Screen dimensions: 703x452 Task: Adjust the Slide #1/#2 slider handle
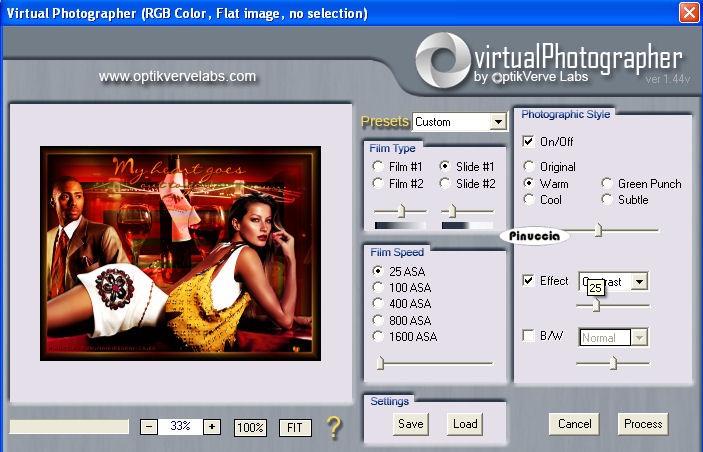coord(452,210)
